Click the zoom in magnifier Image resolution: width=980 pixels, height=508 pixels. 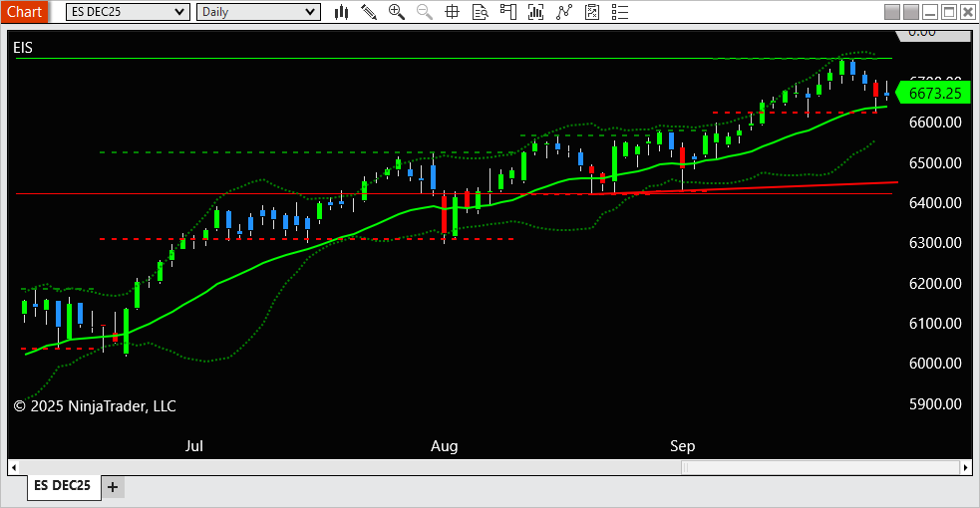396,12
